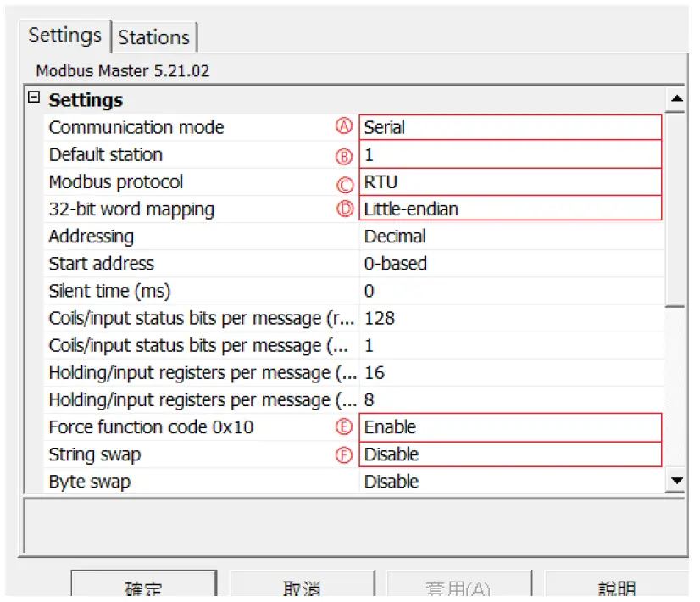700x602 pixels.
Task: Change Byte swap Disable value
Action: 512,482
